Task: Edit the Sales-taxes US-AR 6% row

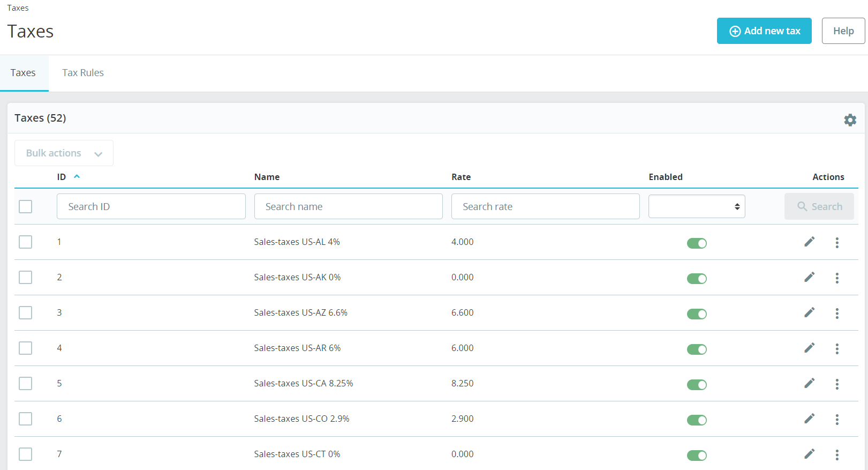Action: tap(810, 348)
